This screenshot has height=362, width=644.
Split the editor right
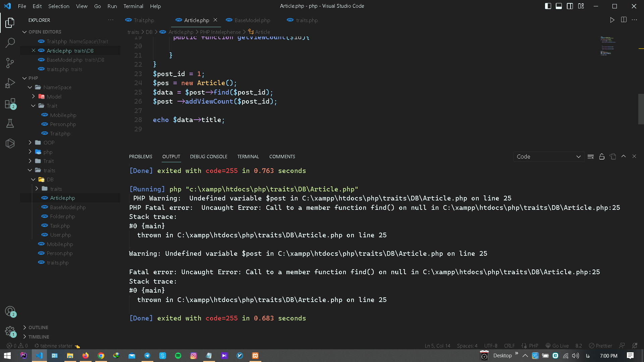(624, 20)
